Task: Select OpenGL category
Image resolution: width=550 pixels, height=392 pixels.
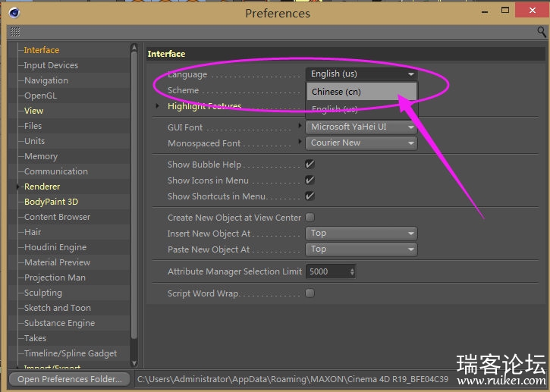Action: [40, 96]
